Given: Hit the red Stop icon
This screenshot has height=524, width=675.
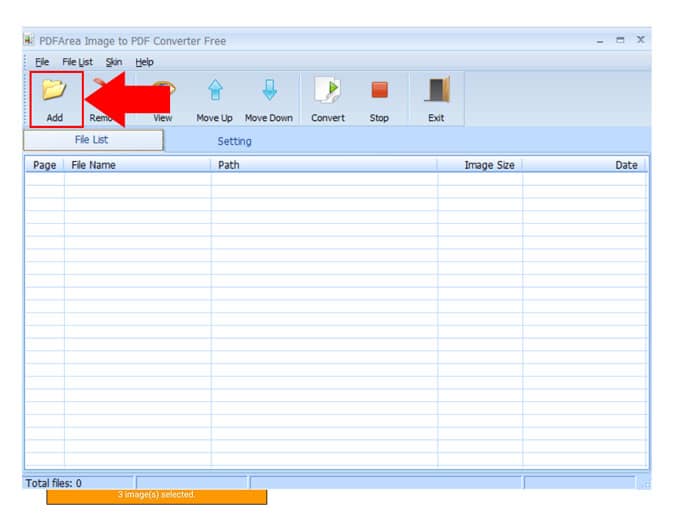Looking at the screenshot, I should [379, 91].
